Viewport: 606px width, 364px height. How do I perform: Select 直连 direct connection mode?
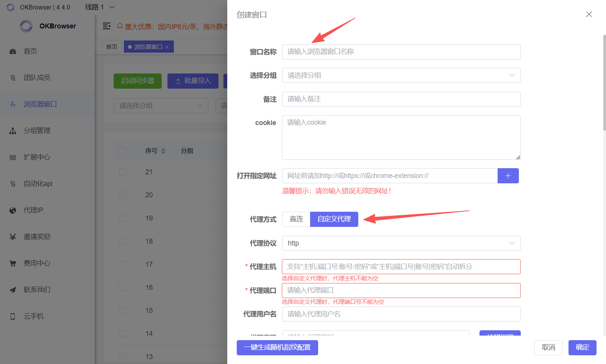(x=296, y=219)
